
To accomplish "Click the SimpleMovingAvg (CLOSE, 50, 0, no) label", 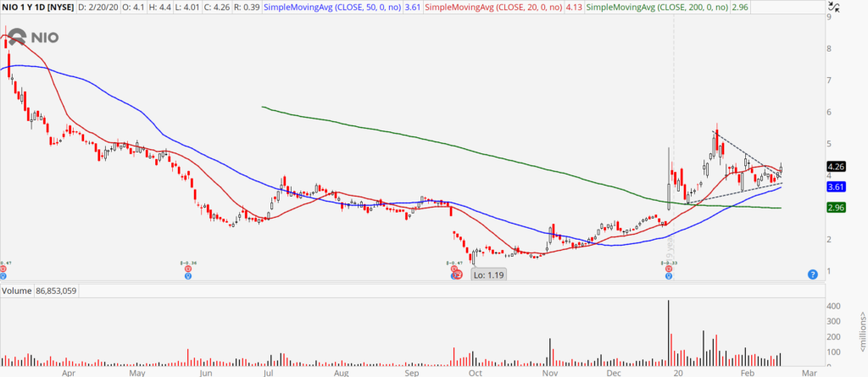I will tap(332, 8).
